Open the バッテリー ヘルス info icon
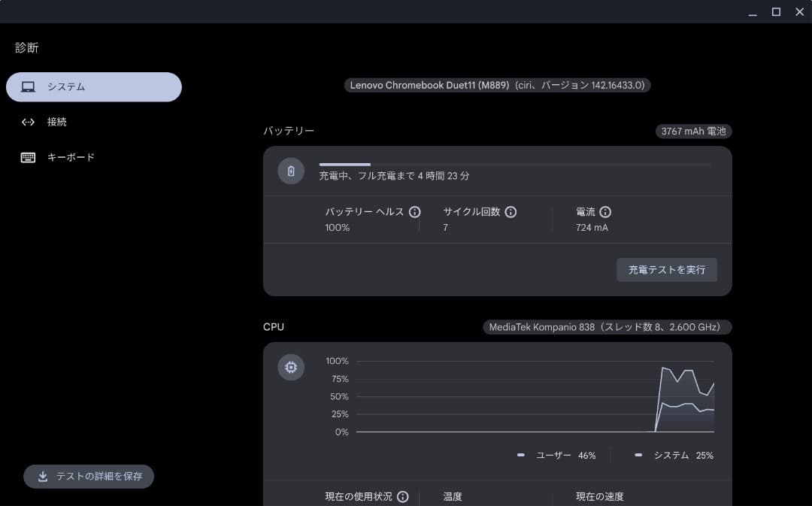The height and width of the screenshot is (506, 812). [414, 212]
